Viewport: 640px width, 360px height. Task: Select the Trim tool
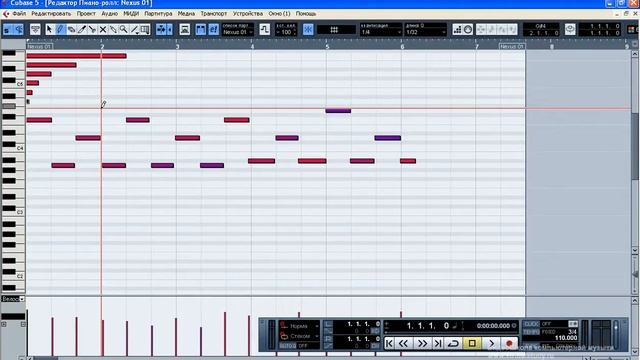coord(82,29)
